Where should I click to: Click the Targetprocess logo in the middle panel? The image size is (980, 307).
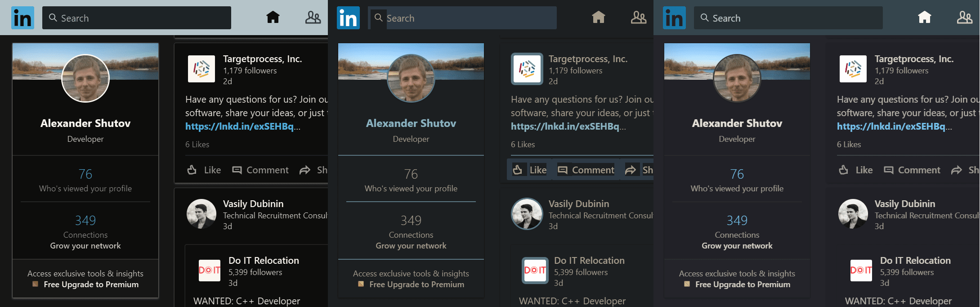click(x=527, y=69)
